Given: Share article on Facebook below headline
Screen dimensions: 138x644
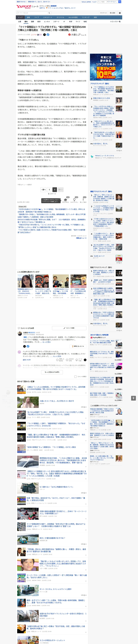Looking at the screenshot, I should click(x=48, y=35).
